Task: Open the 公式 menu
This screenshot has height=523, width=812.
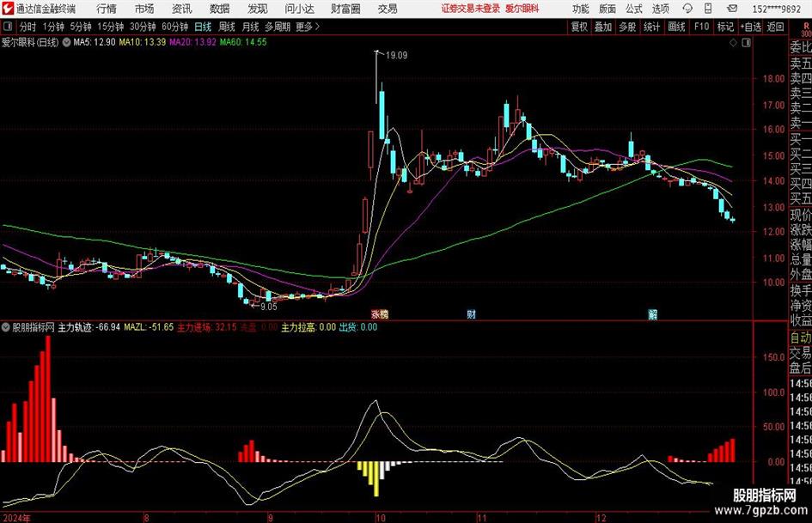Action: (634, 9)
